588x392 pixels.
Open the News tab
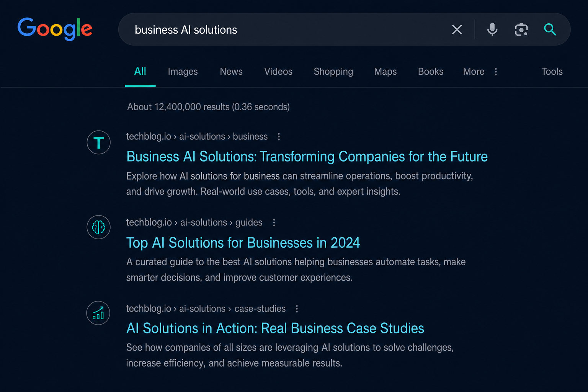coord(231,72)
